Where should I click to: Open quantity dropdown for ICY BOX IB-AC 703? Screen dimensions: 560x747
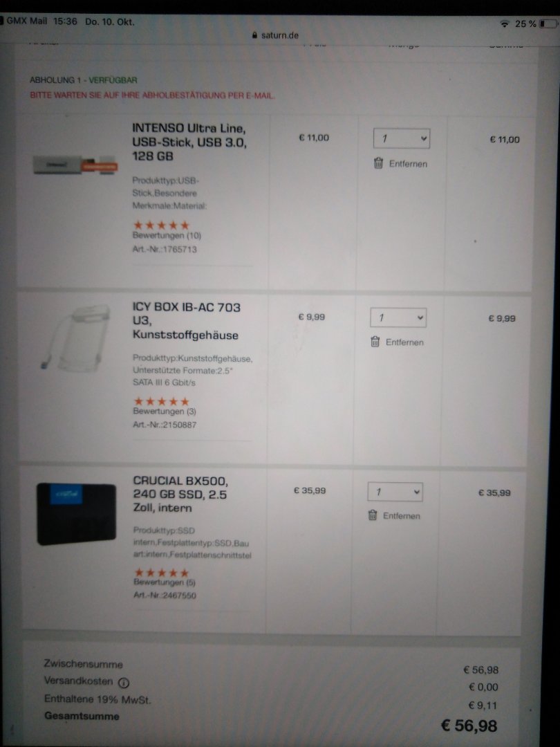point(398,317)
